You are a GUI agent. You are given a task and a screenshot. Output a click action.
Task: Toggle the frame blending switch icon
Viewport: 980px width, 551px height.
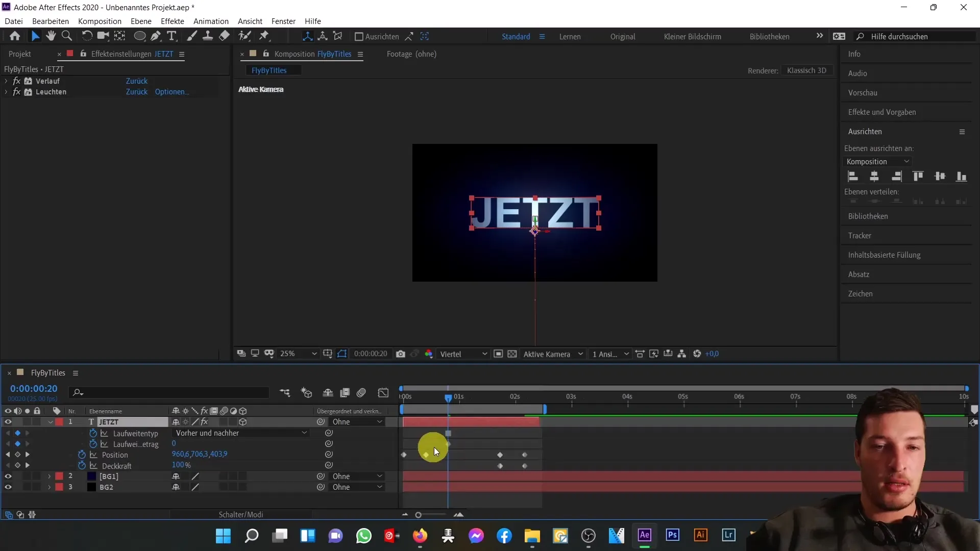coord(345,392)
